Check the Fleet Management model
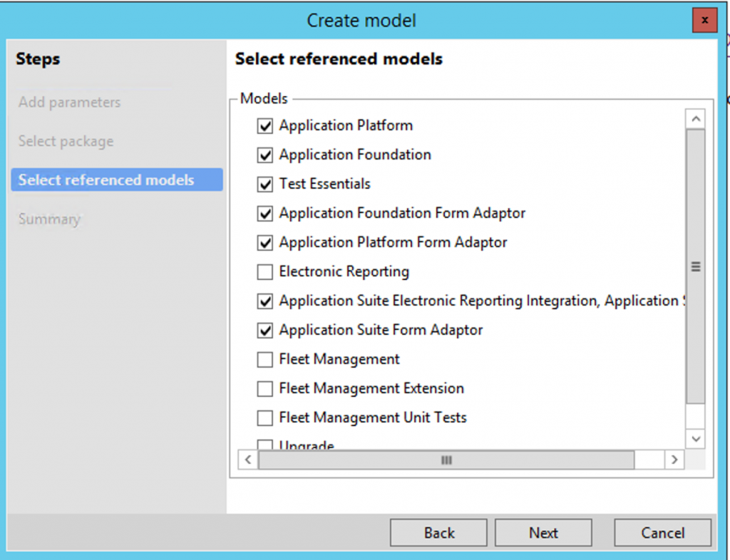730x560 pixels. [264, 359]
